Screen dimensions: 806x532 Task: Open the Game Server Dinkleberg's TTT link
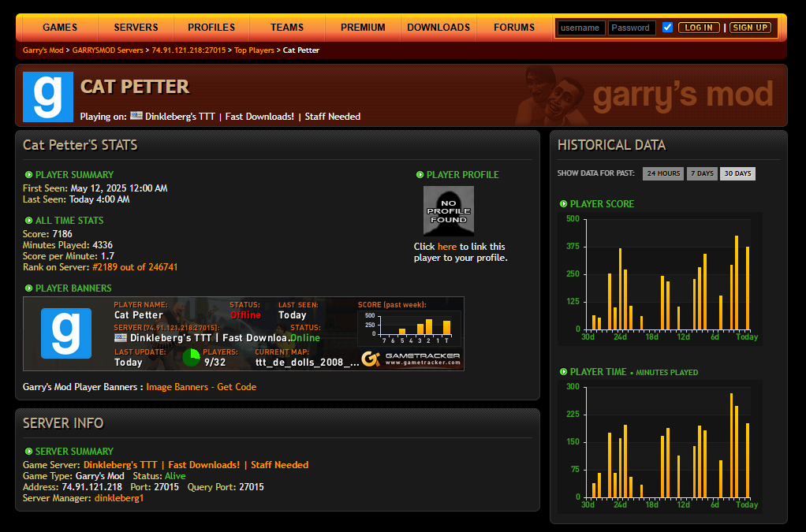coord(196,465)
